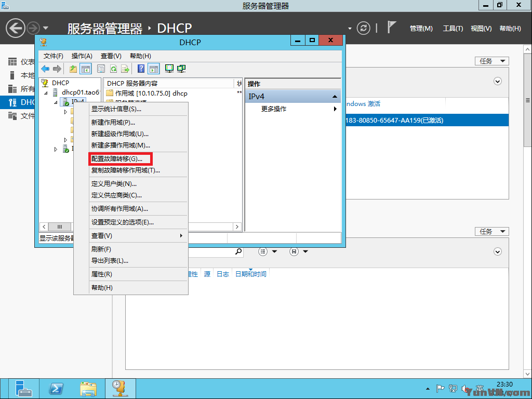This screenshot has width=532, height=399.
Task: Click the notifications flag icon in Server Manager
Action: click(392, 27)
